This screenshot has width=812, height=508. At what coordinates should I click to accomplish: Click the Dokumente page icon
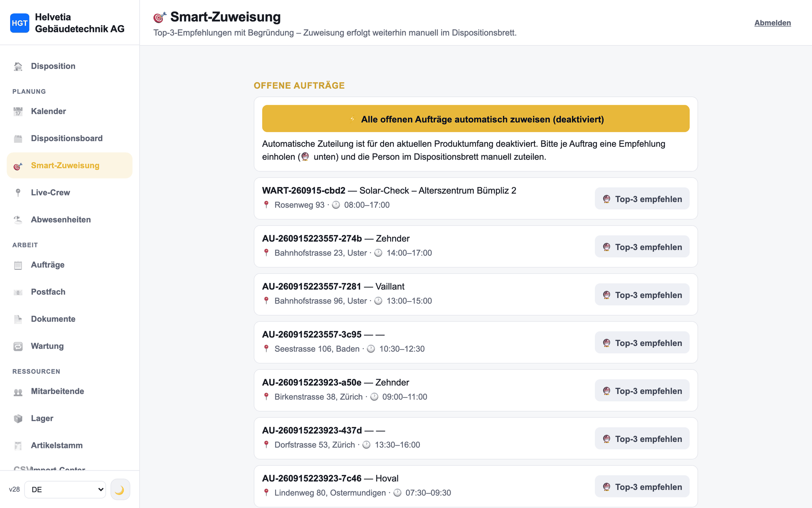pyautogui.click(x=18, y=319)
